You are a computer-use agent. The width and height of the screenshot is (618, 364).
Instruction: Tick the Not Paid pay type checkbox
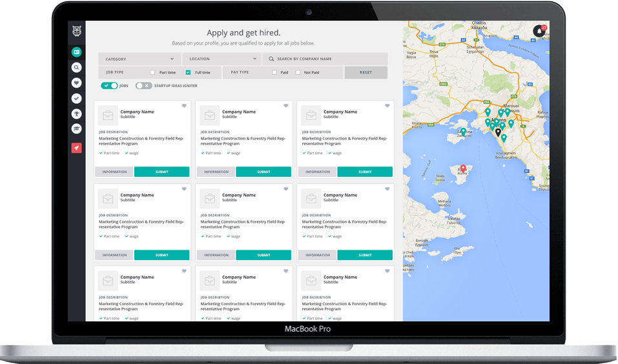298,72
